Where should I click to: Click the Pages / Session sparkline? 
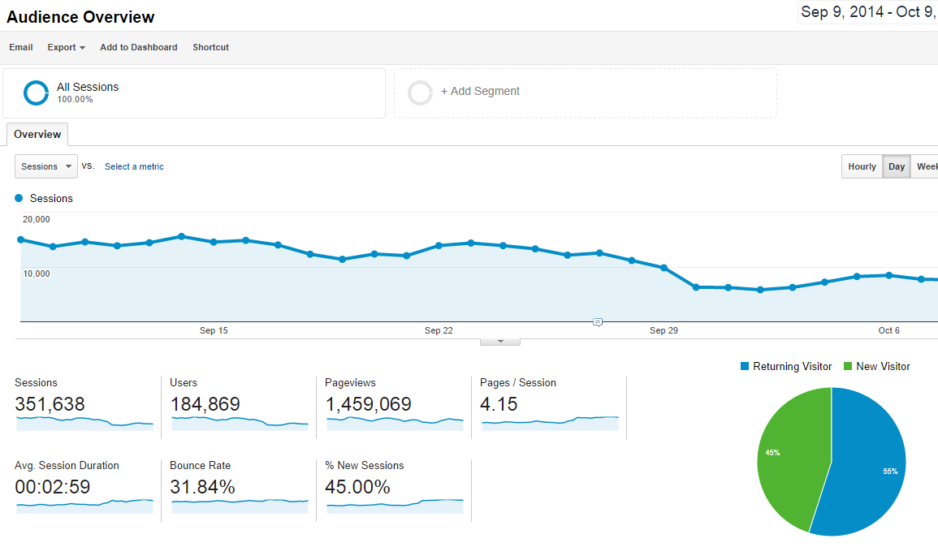(550, 423)
